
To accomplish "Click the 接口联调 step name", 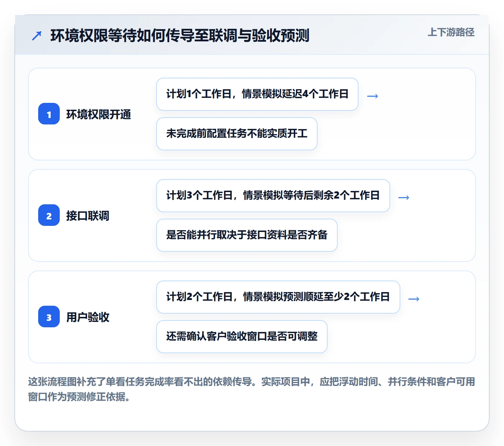I will [88, 216].
